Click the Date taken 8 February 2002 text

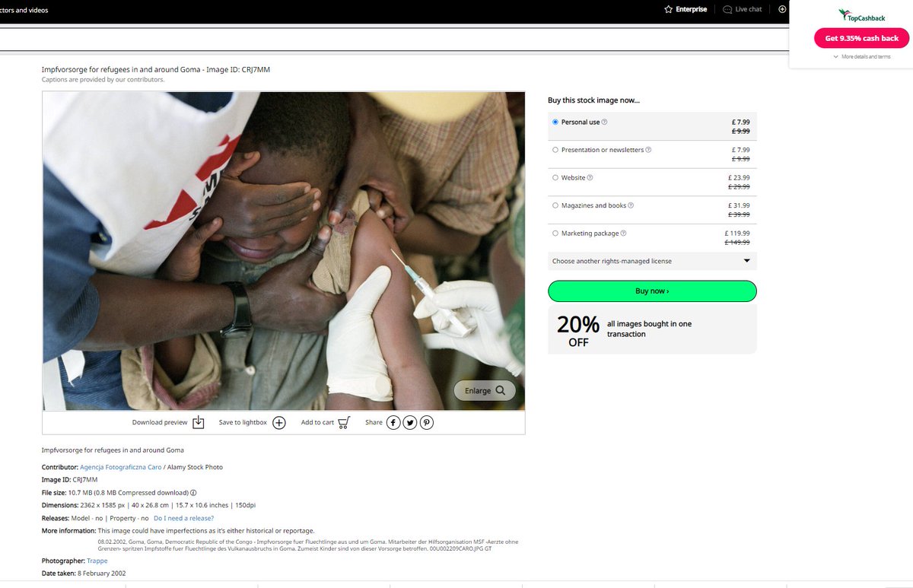84,573
